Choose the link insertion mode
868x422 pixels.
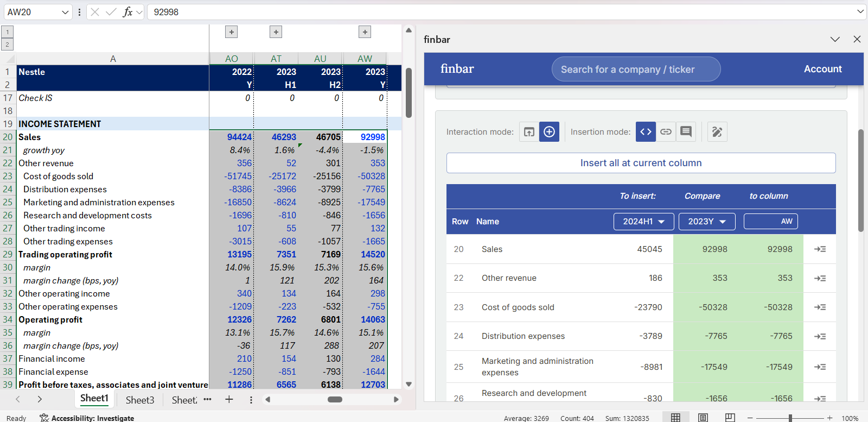click(666, 132)
